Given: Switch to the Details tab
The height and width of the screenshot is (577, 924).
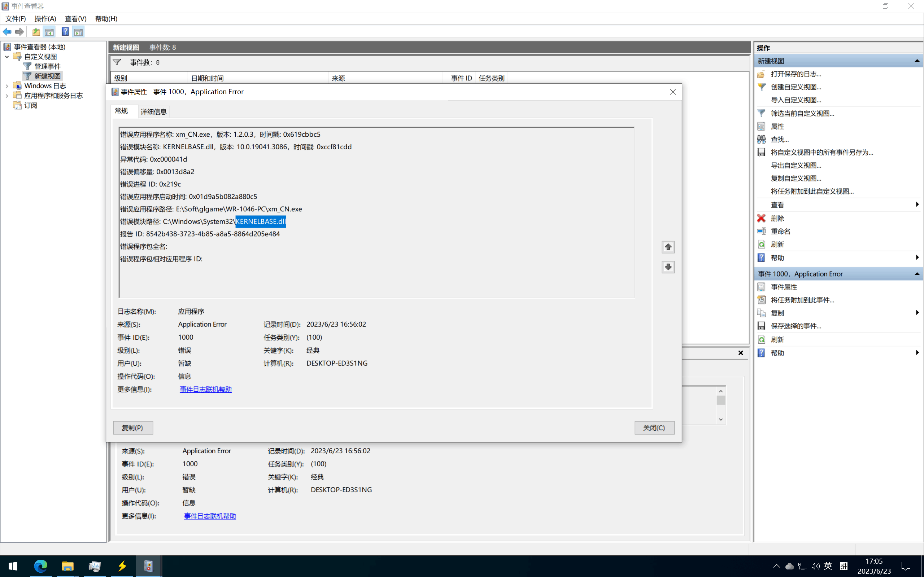Looking at the screenshot, I should pos(153,112).
